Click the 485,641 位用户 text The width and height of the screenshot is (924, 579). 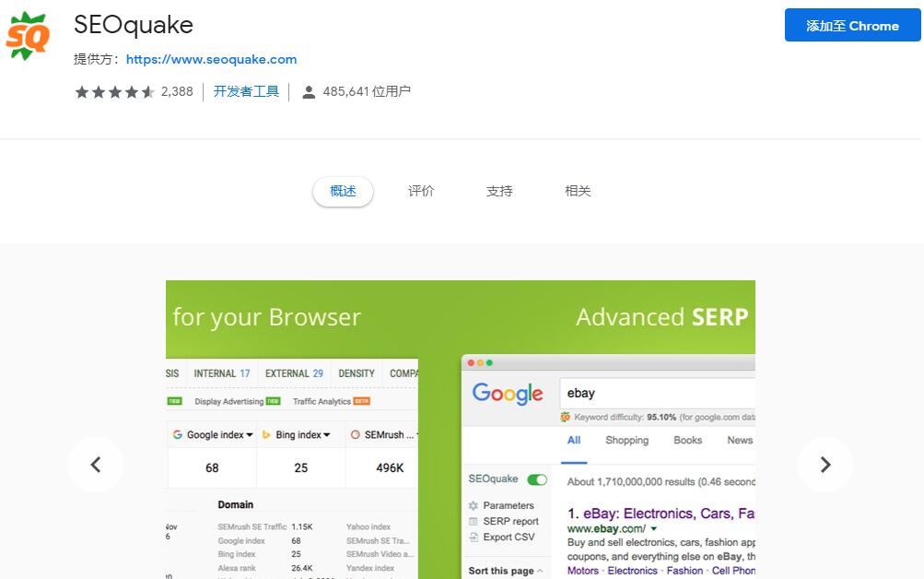tap(367, 91)
